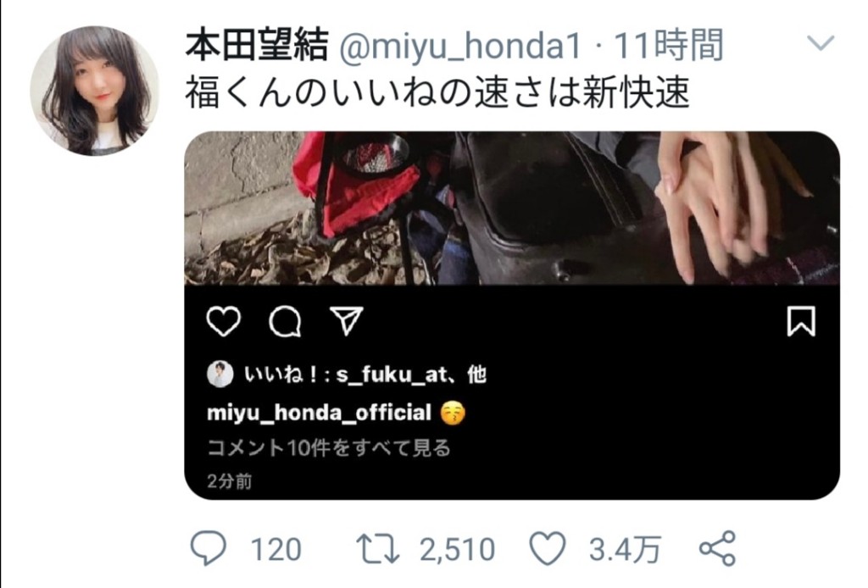Tap the Instagram heart like icon
The height and width of the screenshot is (588, 868).
coord(224,321)
